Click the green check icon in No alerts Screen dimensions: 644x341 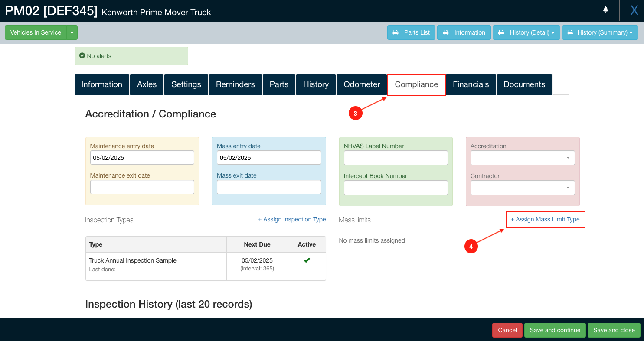(82, 56)
